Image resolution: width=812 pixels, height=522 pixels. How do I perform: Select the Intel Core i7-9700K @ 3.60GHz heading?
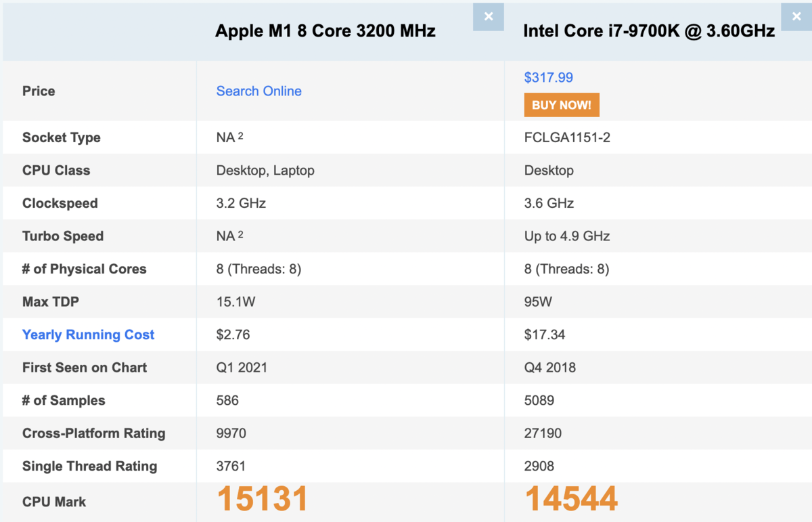[650, 30]
